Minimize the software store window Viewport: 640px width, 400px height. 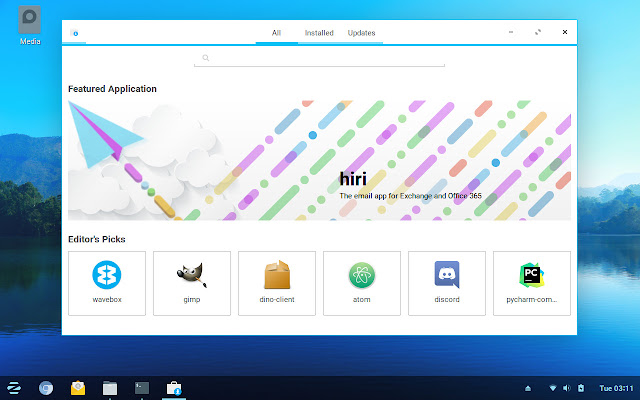[511, 32]
